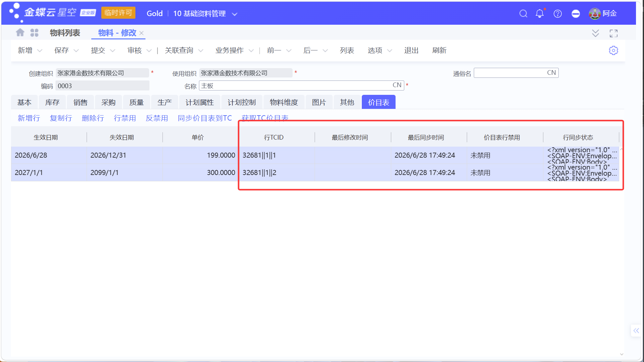Open the form settings gear icon
This screenshot has height=362, width=644.
[613, 50]
